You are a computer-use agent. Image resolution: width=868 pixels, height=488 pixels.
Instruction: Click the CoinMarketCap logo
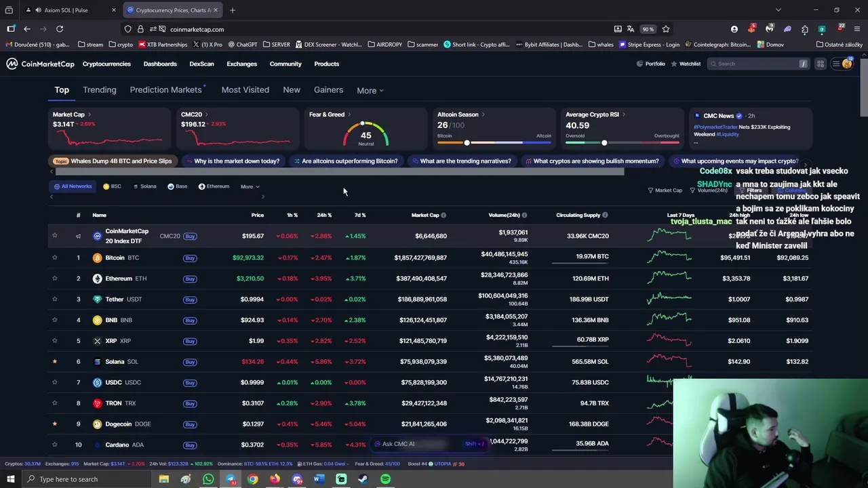click(x=40, y=64)
